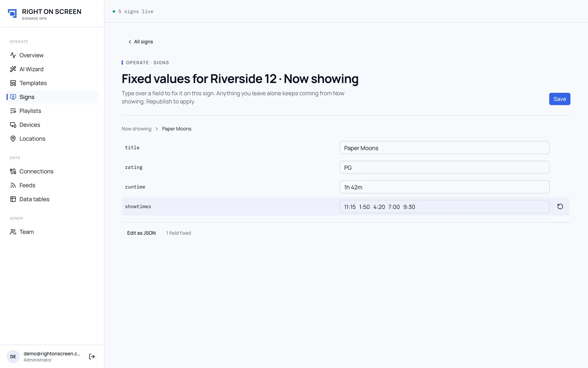Click the Signs monitor icon
The image size is (588, 368).
pyautogui.click(x=13, y=97)
